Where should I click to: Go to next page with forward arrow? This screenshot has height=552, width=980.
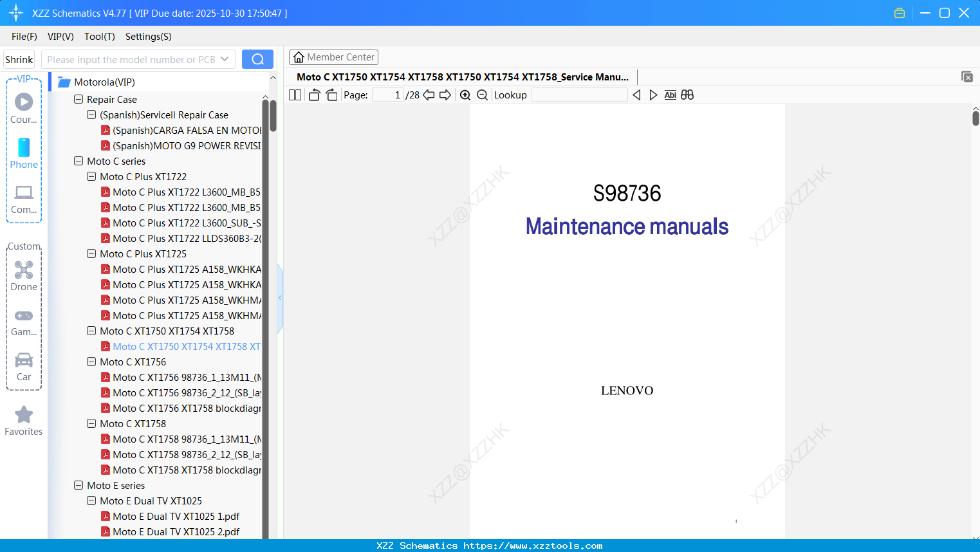click(445, 95)
